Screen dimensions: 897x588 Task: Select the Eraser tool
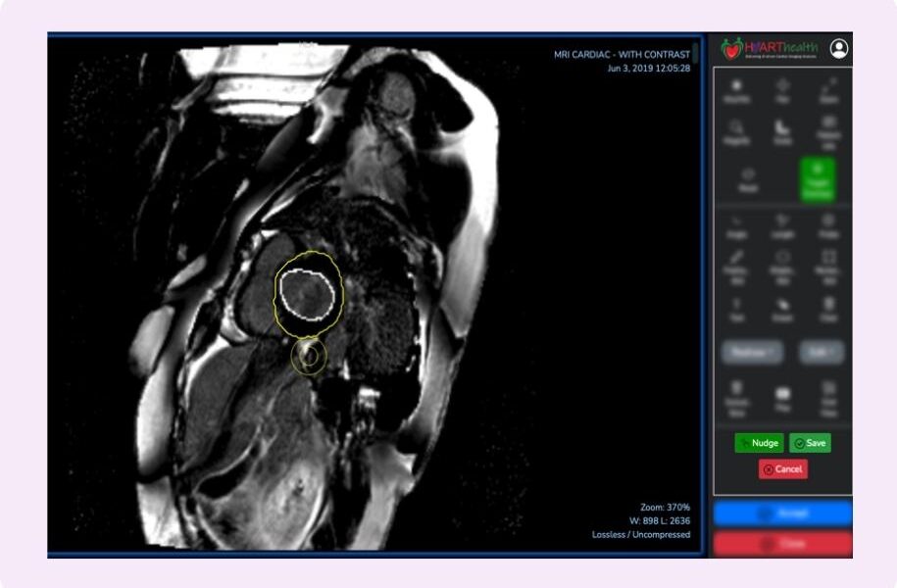tap(783, 308)
